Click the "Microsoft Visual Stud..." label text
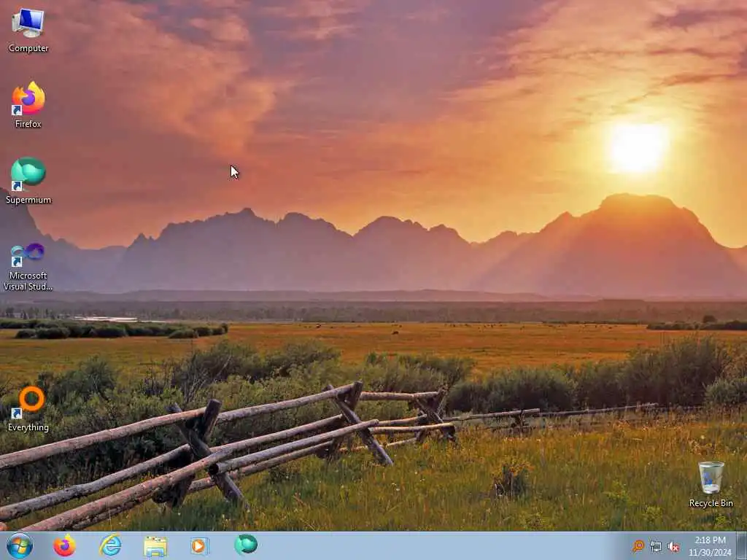Screen dimensions: 747x560 (x=28, y=281)
